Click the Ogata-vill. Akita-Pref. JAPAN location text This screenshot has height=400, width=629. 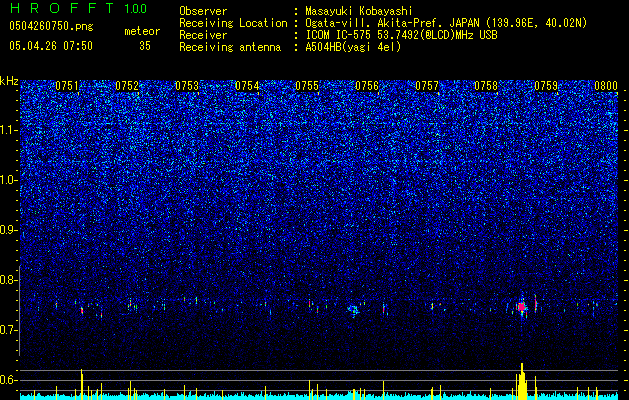tap(446, 23)
